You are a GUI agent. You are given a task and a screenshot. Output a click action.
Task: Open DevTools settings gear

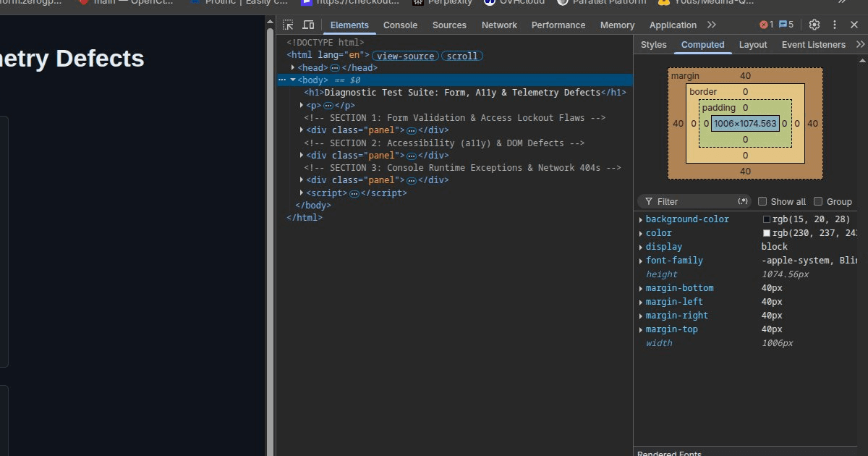[814, 25]
